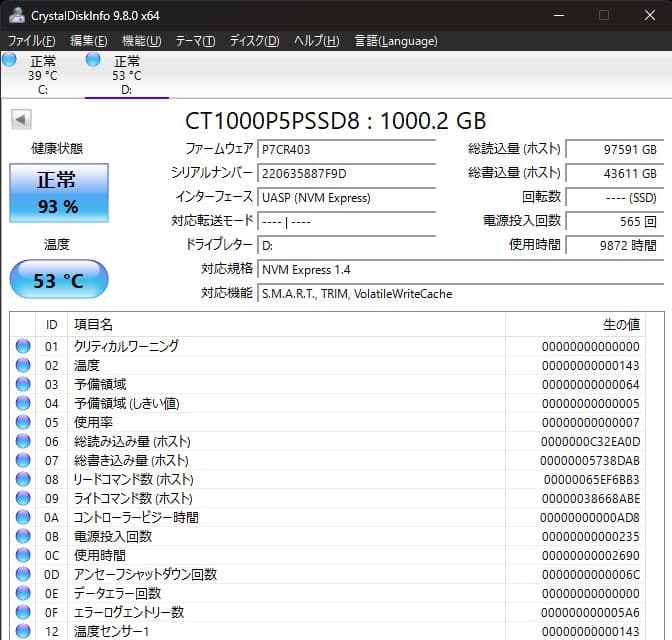The width and height of the screenshot is (672, 640).
Task: Click status orb for アンセーフシャットダウン回数 row
Action: pos(23,574)
